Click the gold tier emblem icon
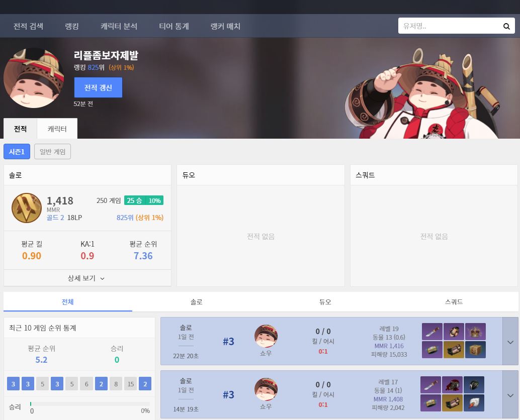The height and width of the screenshot is (420, 520). (27, 207)
